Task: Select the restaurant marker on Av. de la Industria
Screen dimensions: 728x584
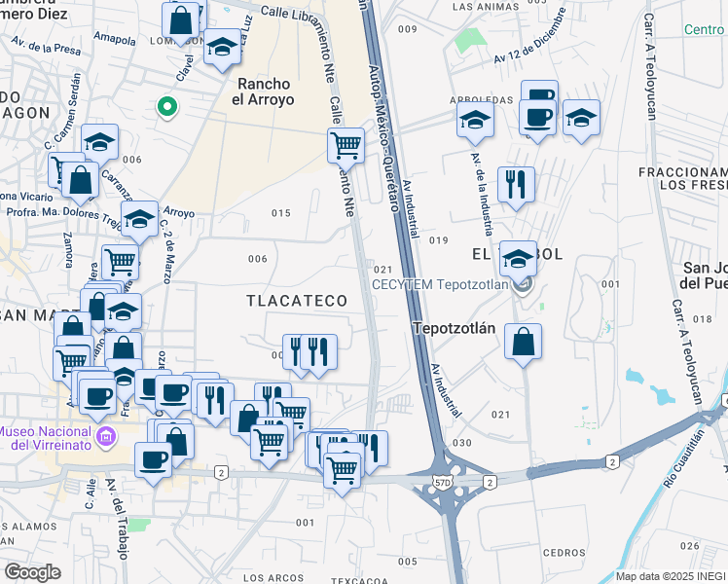Action: pyautogui.click(x=516, y=189)
